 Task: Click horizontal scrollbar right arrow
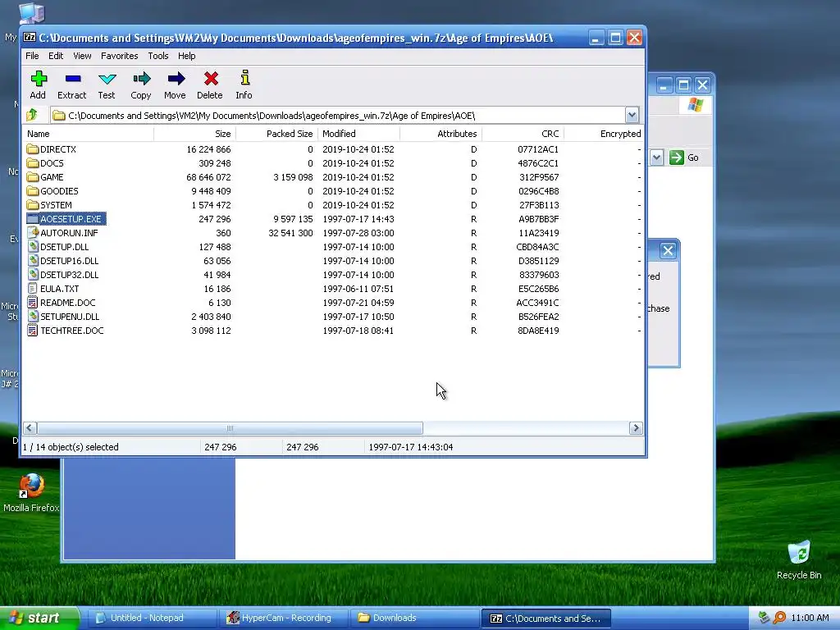(636, 428)
